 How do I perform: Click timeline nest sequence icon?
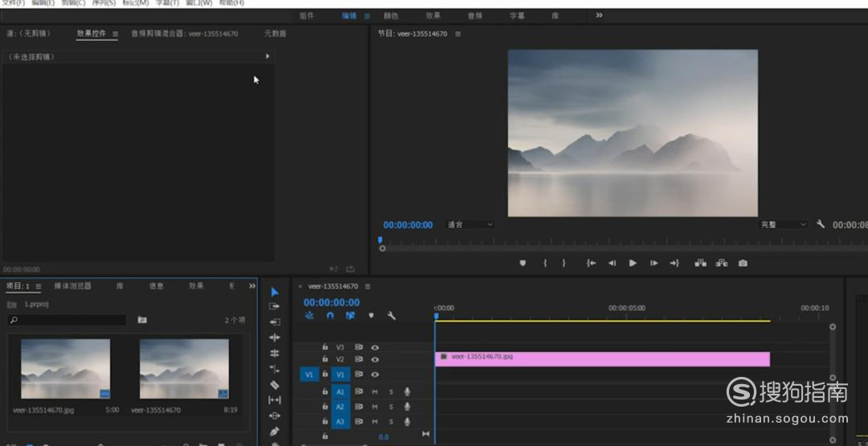tap(309, 315)
